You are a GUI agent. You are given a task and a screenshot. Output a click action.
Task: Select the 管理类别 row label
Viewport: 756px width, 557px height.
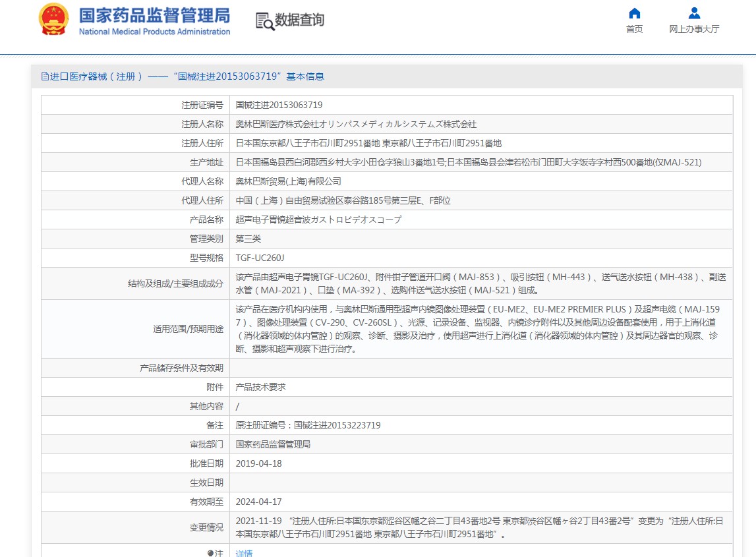207,239
